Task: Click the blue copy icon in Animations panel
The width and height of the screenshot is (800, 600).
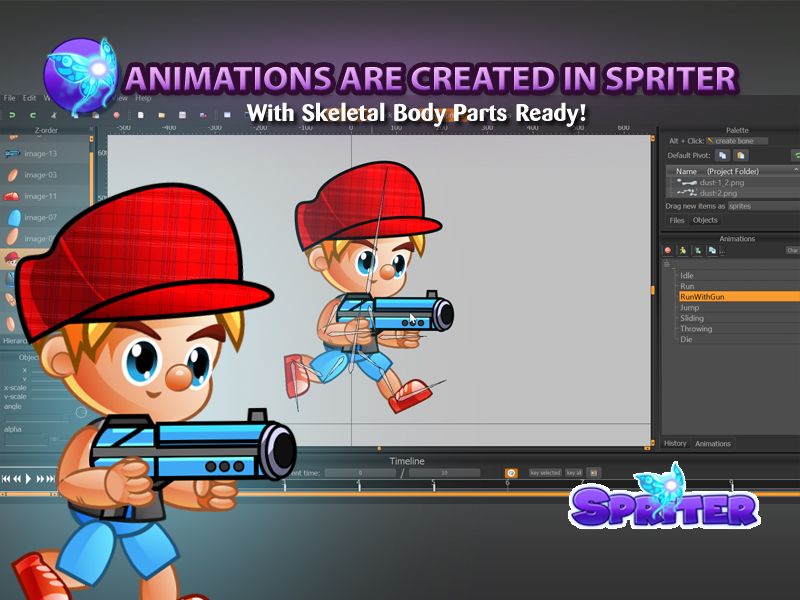Action: tap(712, 250)
